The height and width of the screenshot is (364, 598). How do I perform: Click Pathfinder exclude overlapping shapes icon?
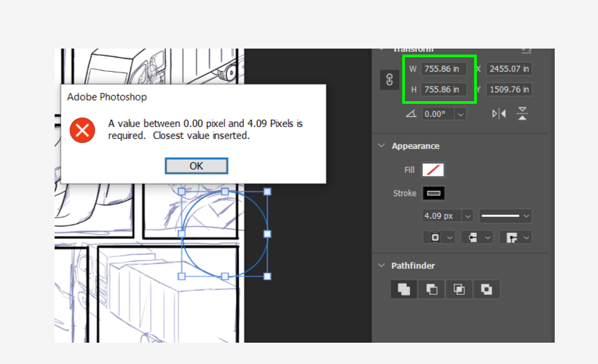pyautogui.click(x=486, y=289)
